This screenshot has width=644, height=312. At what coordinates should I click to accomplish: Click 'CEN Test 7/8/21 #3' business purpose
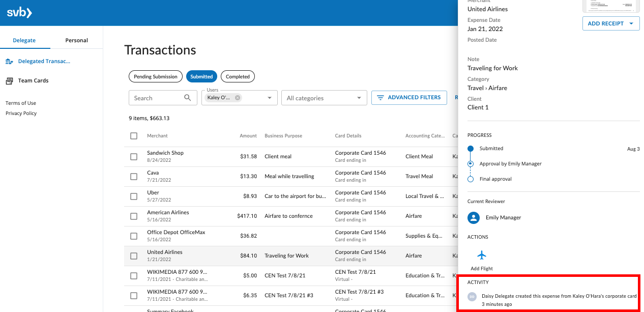click(289, 296)
